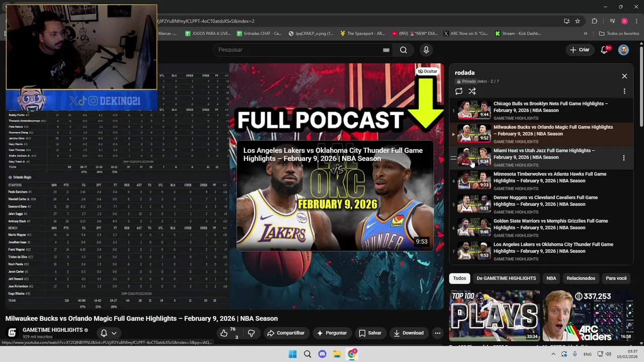Open the on-screen keyboard icon in search box
The image size is (644, 362).
pyautogui.click(x=386, y=50)
